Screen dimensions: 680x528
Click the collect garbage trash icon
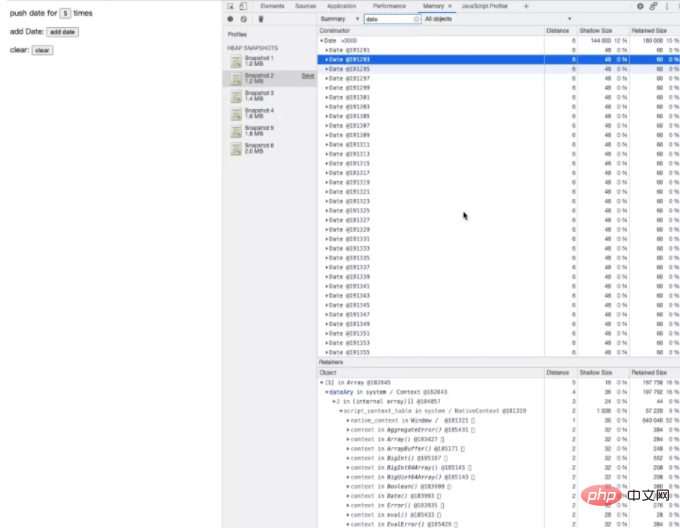[261, 19]
